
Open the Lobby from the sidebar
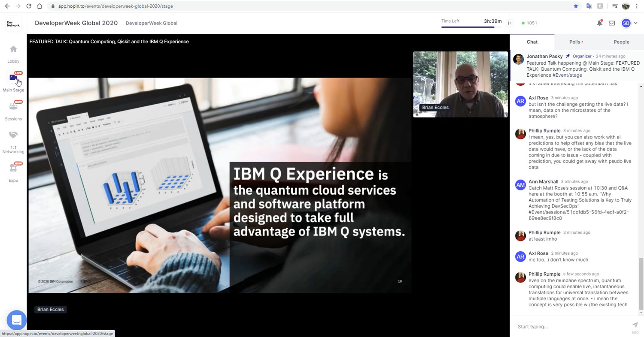13,54
